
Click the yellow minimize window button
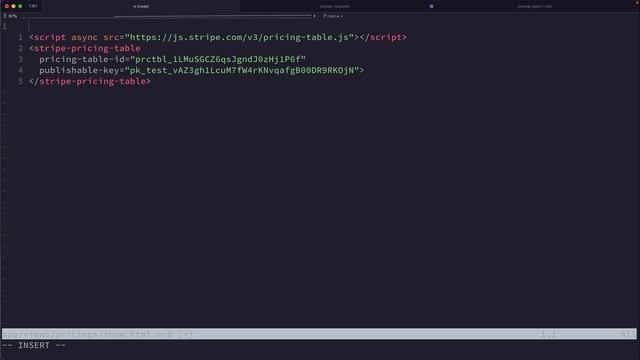tap(13, 6)
